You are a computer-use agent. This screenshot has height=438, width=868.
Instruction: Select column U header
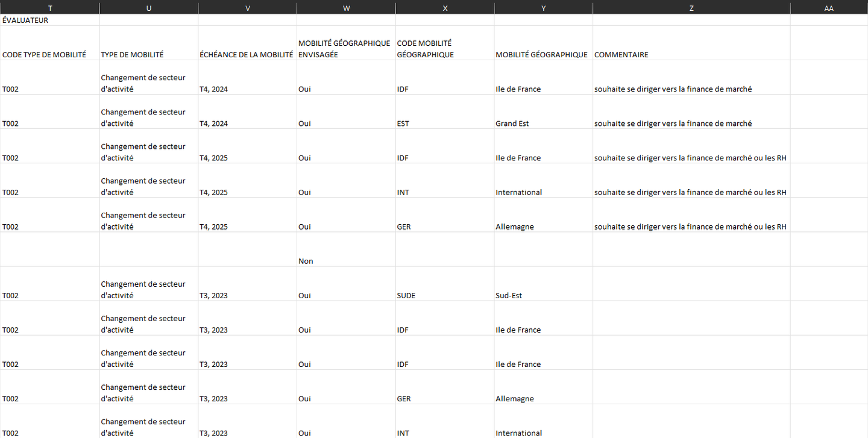coord(148,7)
